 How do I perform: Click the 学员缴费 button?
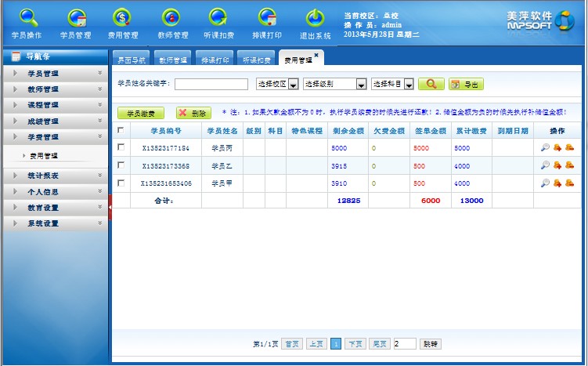[141, 113]
